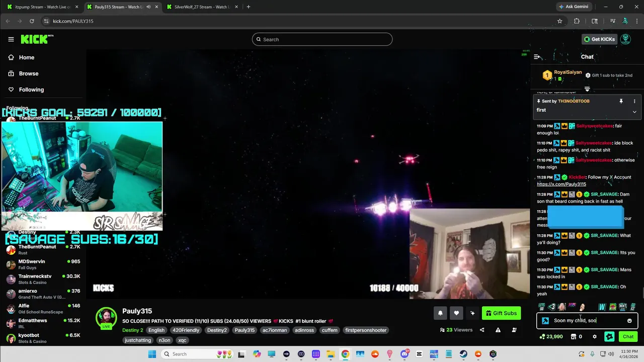Click Ask Gemini button
Screen dimensions: 644x362
[574, 7]
